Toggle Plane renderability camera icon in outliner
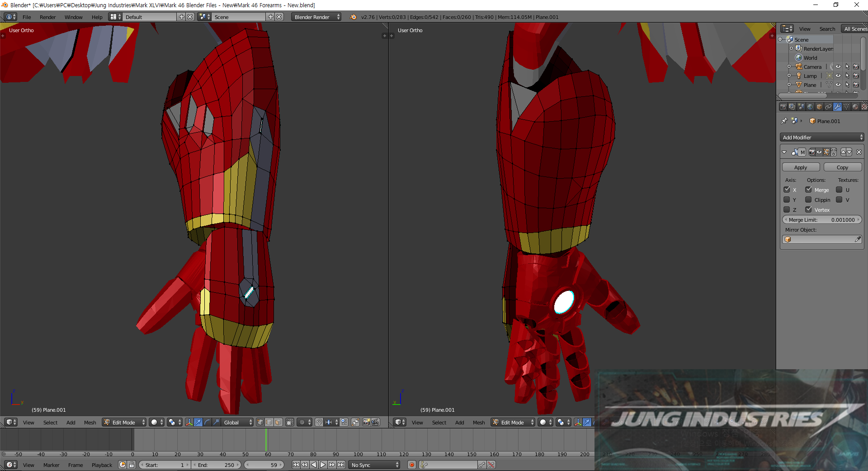The width and height of the screenshot is (868, 471). point(856,85)
